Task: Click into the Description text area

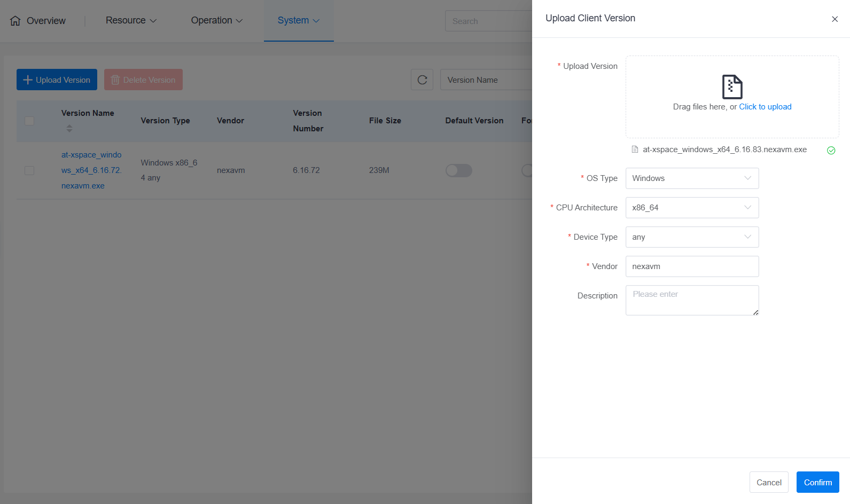Action: (692, 300)
